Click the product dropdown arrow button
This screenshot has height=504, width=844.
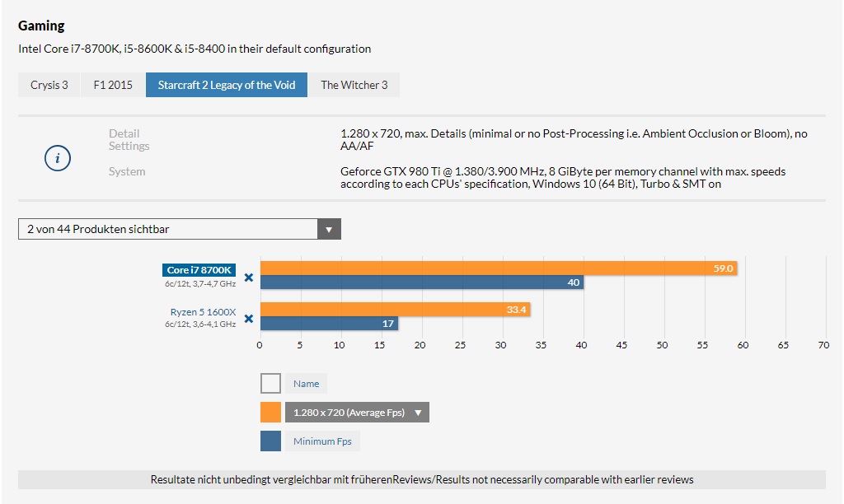pyautogui.click(x=330, y=229)
